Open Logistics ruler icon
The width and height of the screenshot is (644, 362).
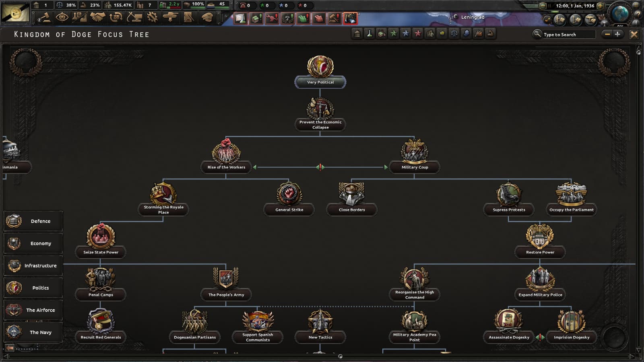[x=188, y=17]
